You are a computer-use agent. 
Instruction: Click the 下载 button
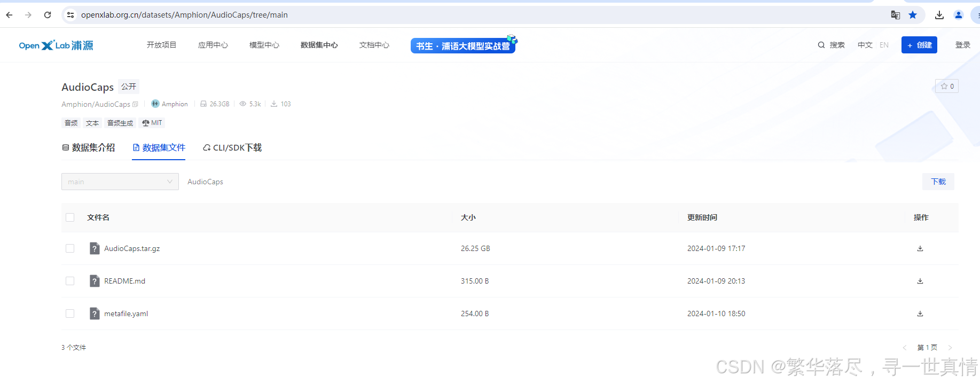[938, 182]
